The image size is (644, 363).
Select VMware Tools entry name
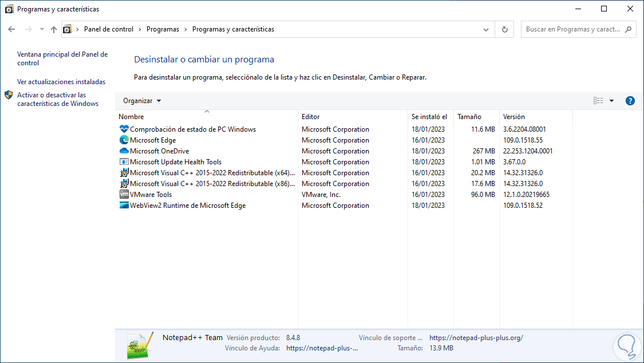point(151,195)
